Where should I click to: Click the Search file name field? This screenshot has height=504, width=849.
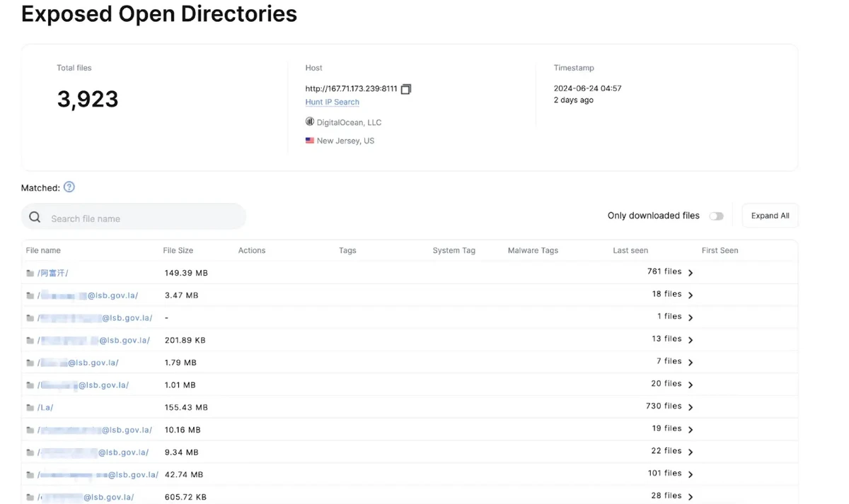tap(141, 218)
